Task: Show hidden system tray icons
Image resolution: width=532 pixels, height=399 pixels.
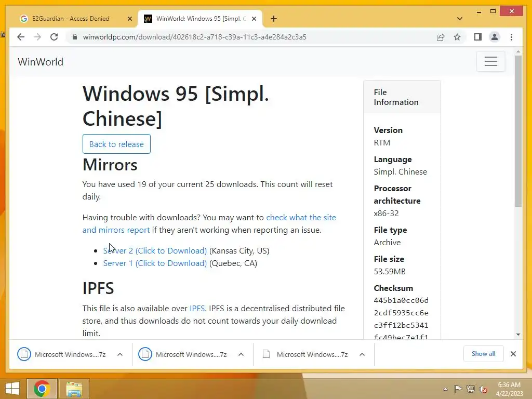Action: (x=445, y=389)
